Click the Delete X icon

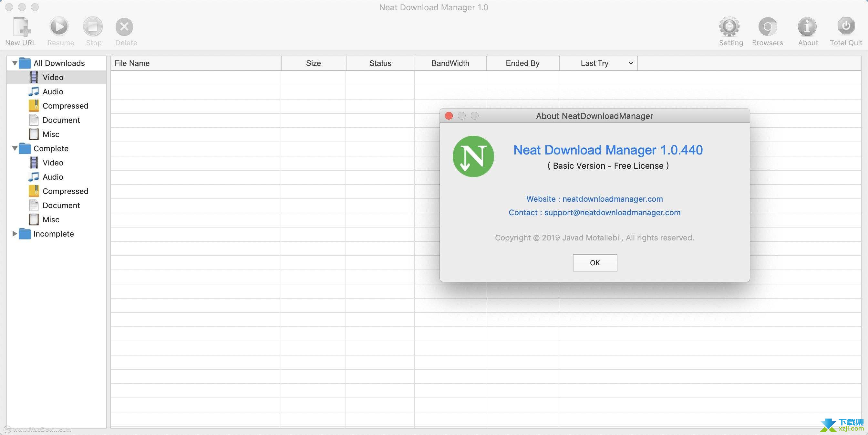pos(124,27)
